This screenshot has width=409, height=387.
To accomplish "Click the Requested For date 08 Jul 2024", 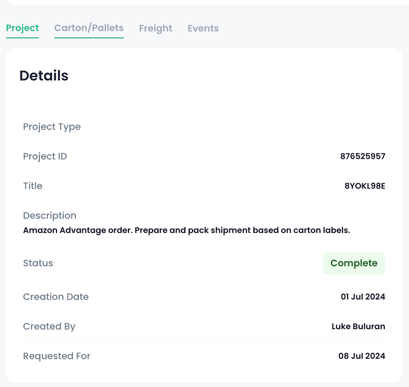I will coord(362,356).
